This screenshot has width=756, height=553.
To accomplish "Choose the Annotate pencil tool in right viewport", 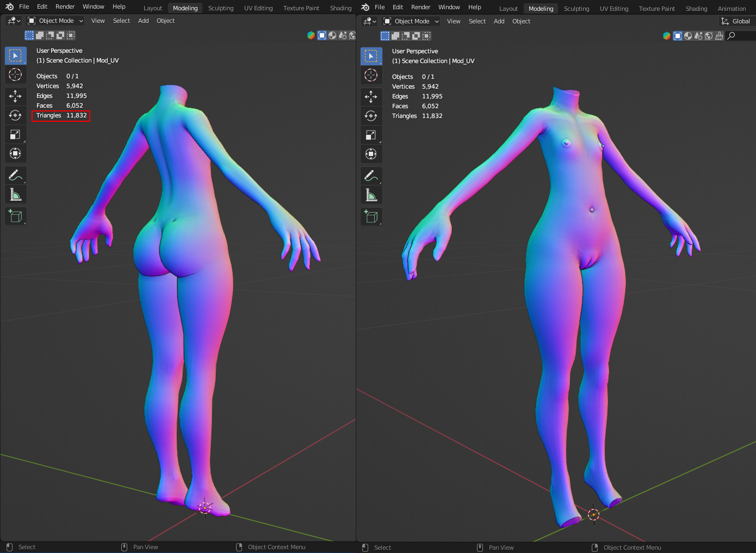I will click(371, 176).
